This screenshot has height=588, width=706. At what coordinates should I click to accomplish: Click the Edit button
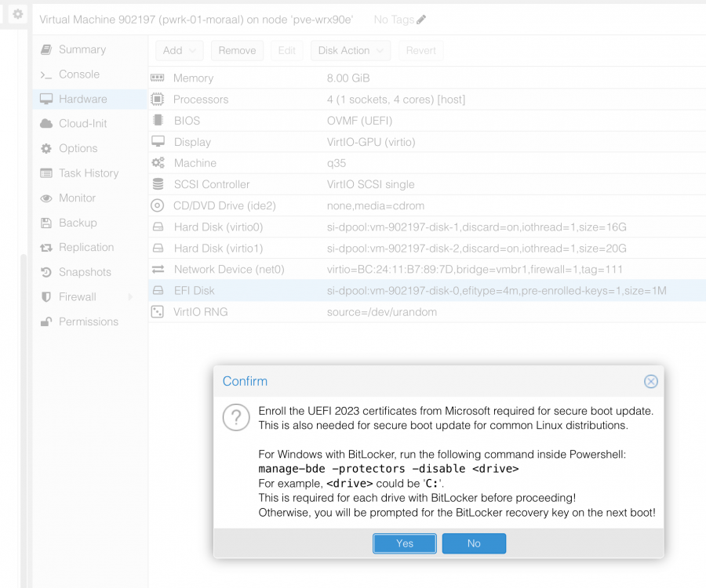287,50
